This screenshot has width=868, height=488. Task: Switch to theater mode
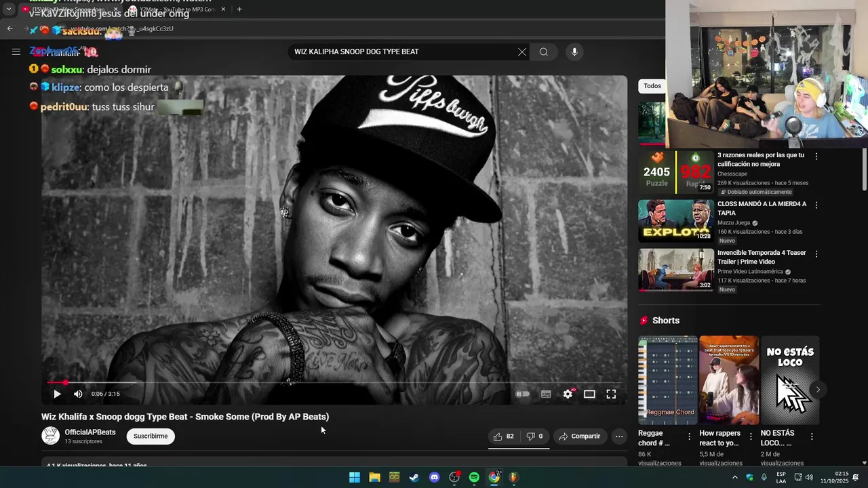pyautogui.click(x=589, y=394)
